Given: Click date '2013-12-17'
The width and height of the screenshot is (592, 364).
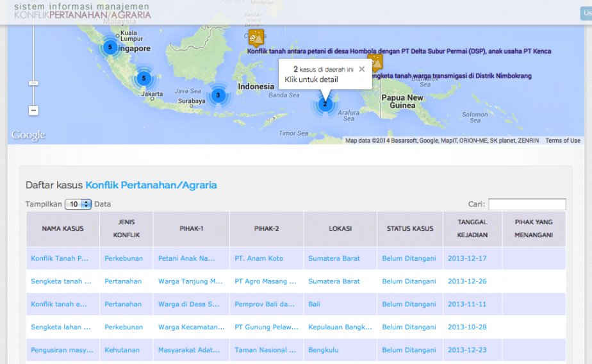Looking at the screenshot, I should point(467,258).
